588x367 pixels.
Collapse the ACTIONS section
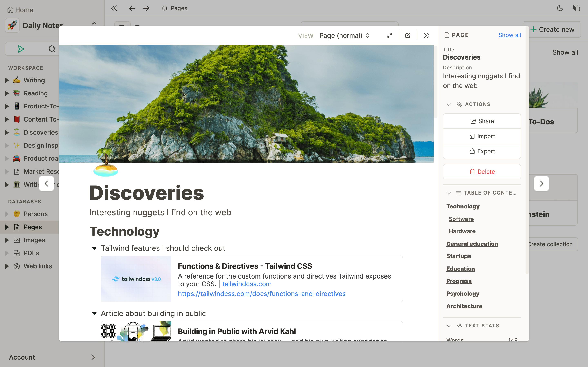448,104
